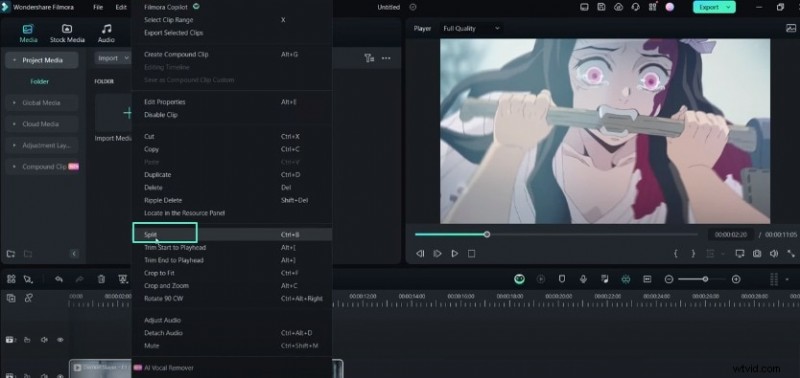Open display on external monitor icon
This screenshot has width=800, height=378.
coord(740,254)
